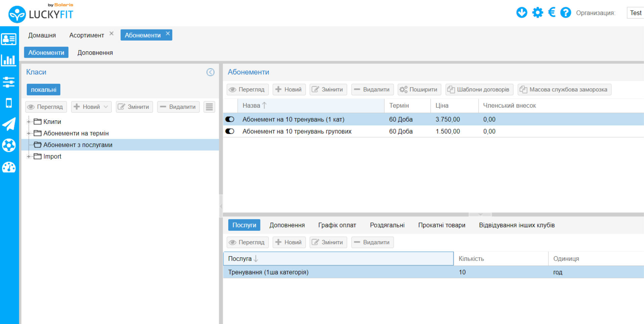Open the bar chart reports sidebar icon

point(9,60)
